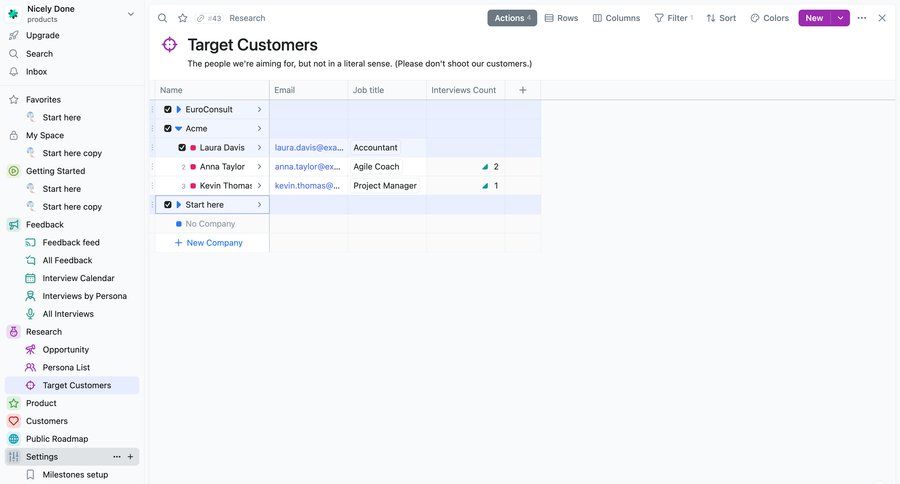Open the Colors menu
Viewport: 900px width, 484px height.
770,18
